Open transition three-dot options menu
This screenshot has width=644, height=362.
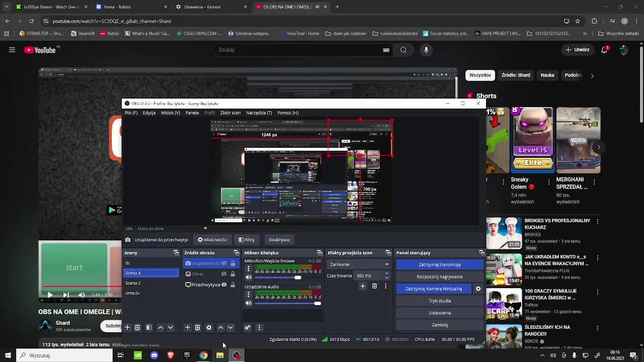(386, 286)
